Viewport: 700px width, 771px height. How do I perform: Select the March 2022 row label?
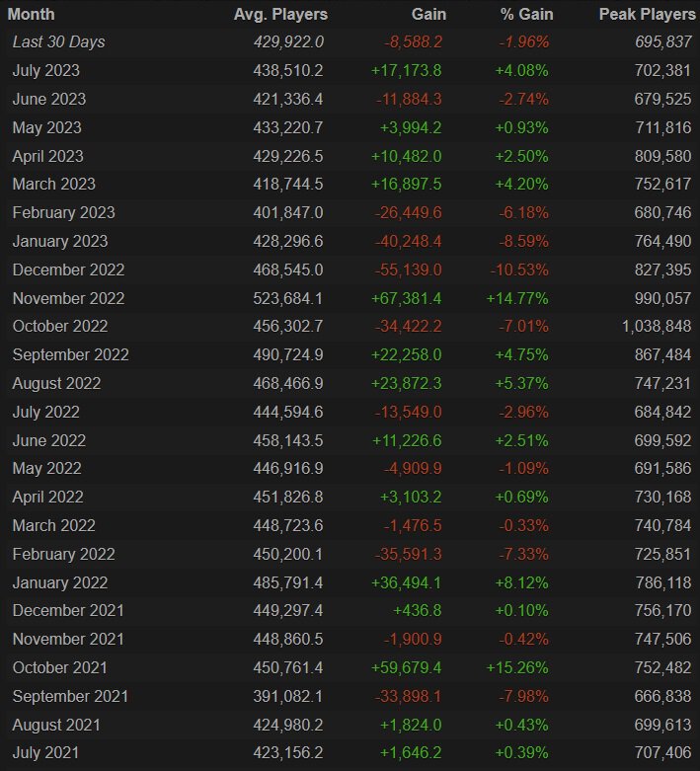pos(53,525)
